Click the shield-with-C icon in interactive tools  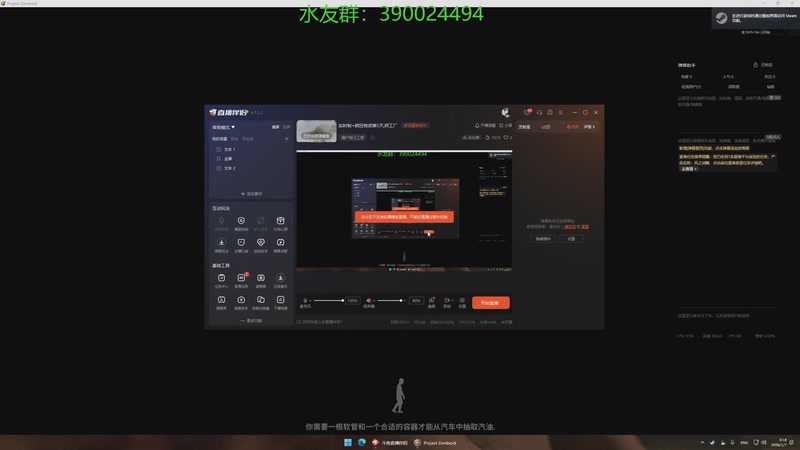point(241,220)
